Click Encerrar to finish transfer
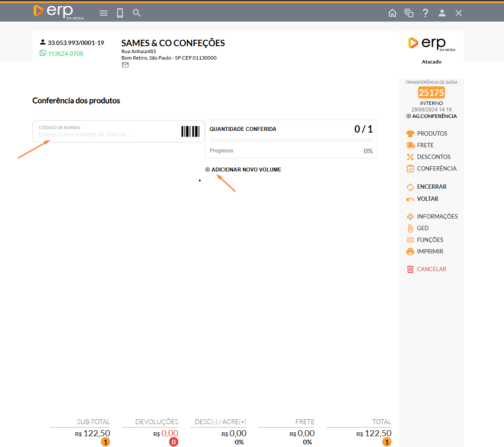 [432, 187]
